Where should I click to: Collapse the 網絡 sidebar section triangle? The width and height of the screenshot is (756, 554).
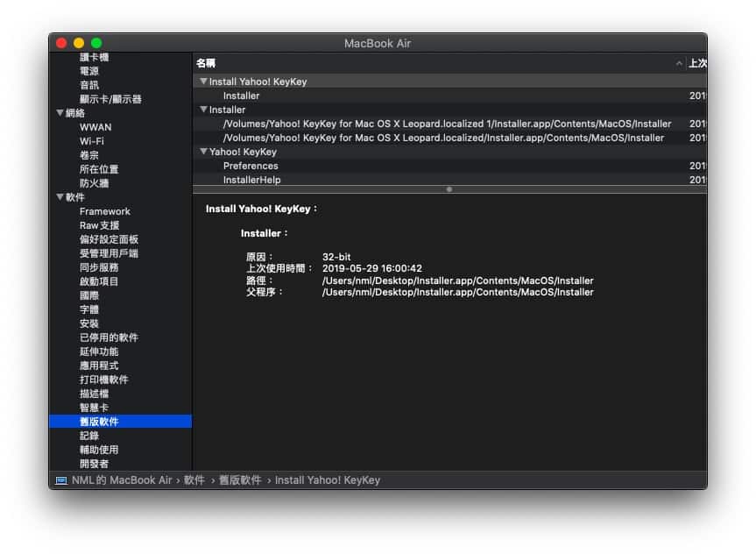tap(60, 113)
